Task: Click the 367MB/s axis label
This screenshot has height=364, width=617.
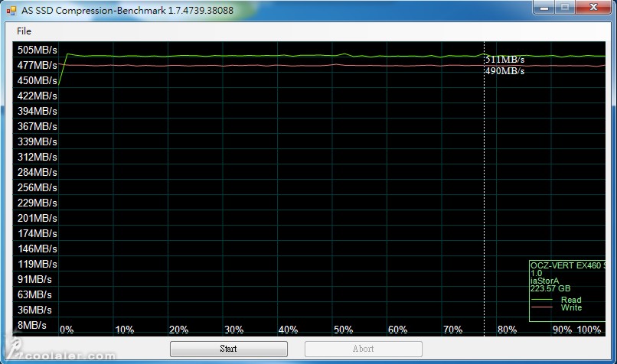Action: click(37, 127)
